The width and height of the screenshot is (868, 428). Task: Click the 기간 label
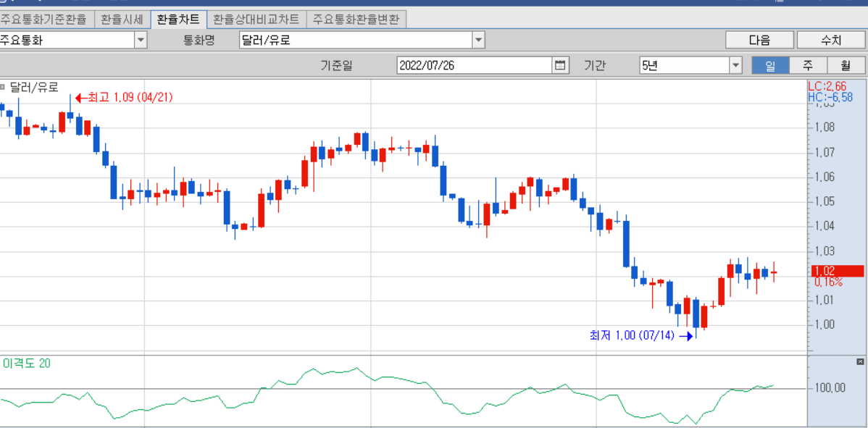click(x=595, y=65)
